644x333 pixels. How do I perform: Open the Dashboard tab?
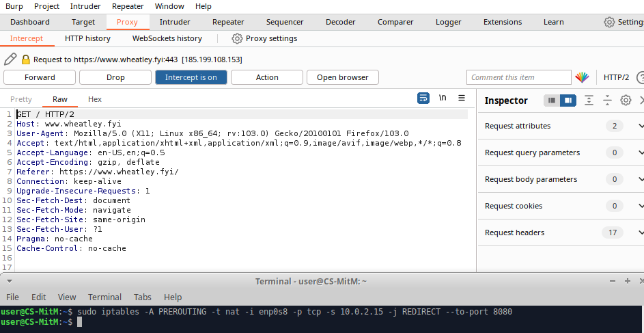click(30, 22)
